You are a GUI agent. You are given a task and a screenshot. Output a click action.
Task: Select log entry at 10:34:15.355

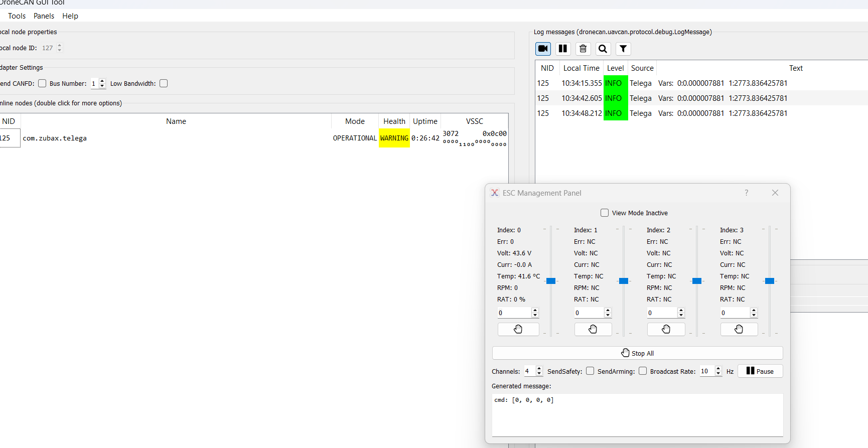click(701, 83)
